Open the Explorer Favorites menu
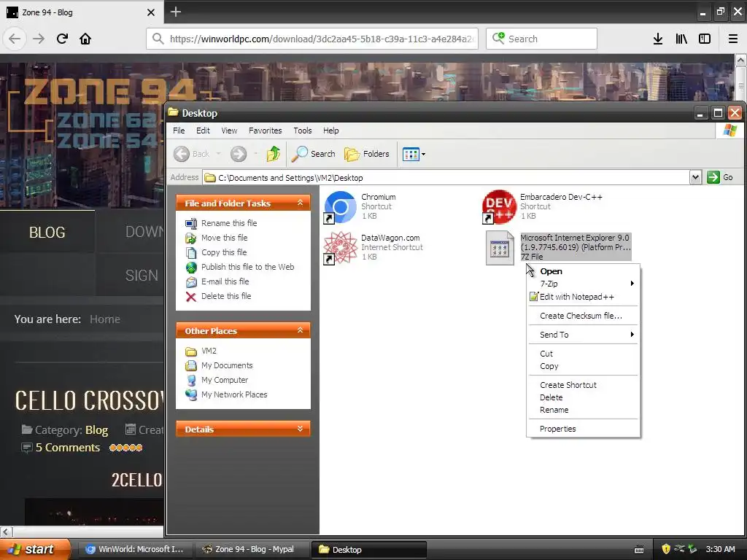This screenshot has height=560, width=747. [265, 131]
